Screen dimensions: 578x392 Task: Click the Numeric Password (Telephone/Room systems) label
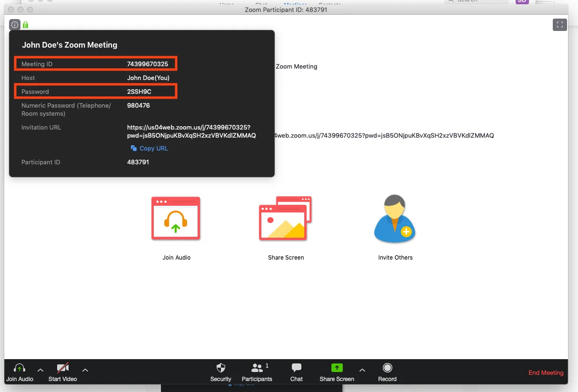click(x=66, y=110)
